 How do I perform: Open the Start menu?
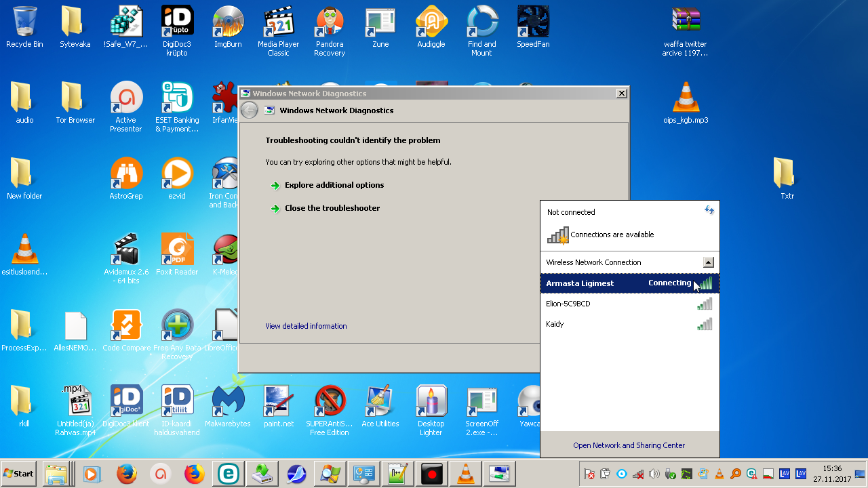click(x=19, y=473)
